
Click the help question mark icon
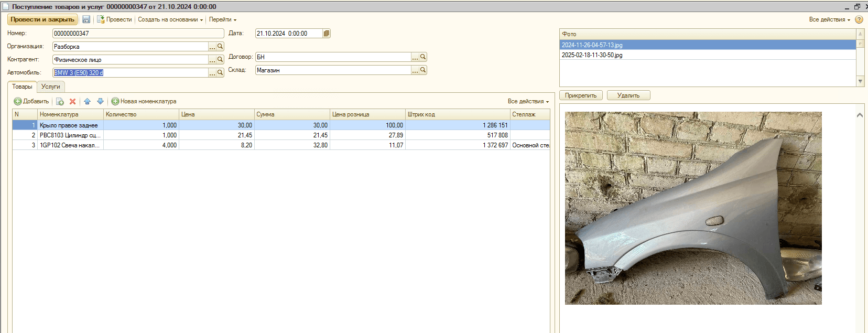(x=859, y=19)
